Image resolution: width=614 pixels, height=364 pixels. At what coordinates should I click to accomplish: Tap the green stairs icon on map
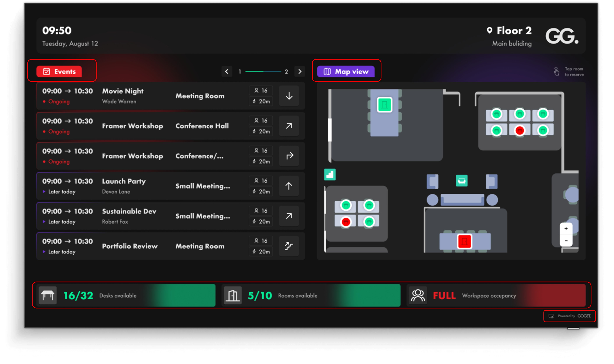[x=330, y=175]
